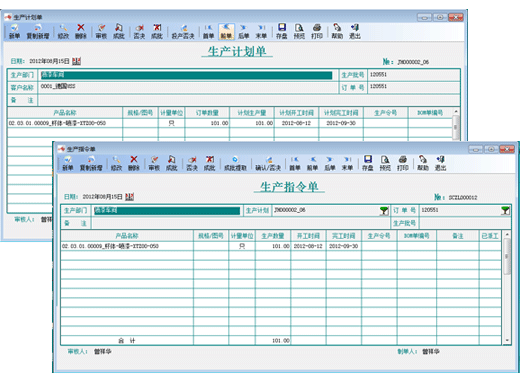This screenshot has width=520, height=387.
Task: Click the 生产部门 field in 生产指令单
Action: (x=167, y=211)
